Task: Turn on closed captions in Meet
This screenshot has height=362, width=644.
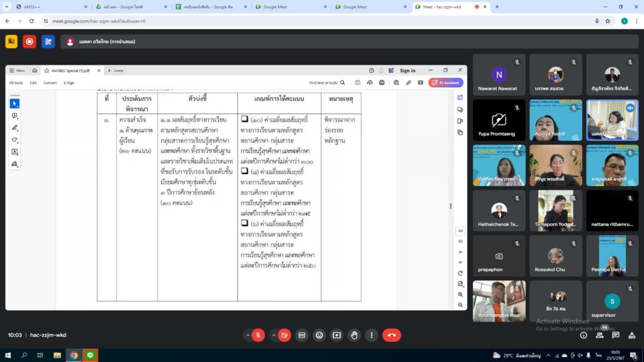Action: (x=302, y=336)
